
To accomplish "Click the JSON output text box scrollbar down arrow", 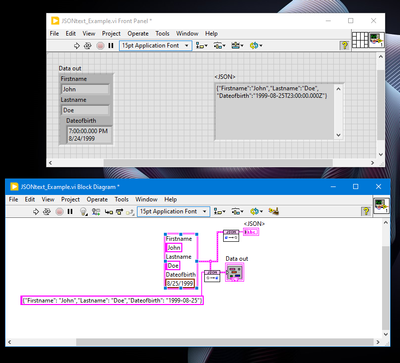I will coord(338,135).
